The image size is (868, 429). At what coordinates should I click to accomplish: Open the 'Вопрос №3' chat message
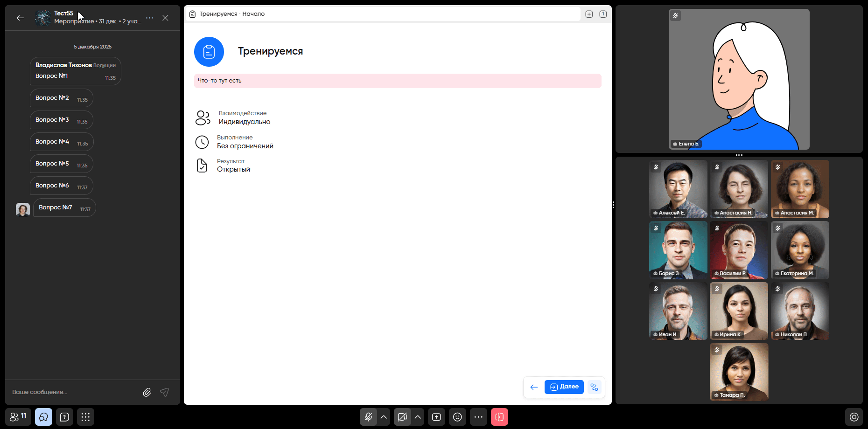tap(62, 120)
